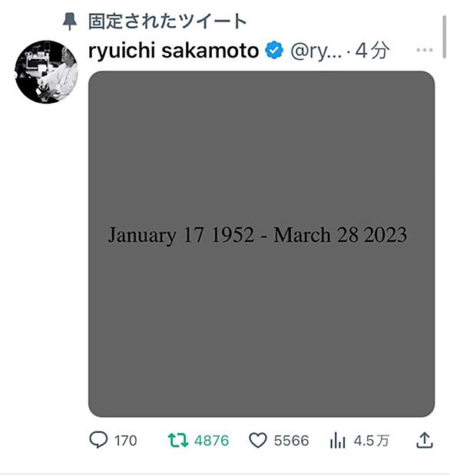The height and width of the screenshot is (476, 450).
Task: Click the 4分 timestamp
Action: [x=372, y=51]
